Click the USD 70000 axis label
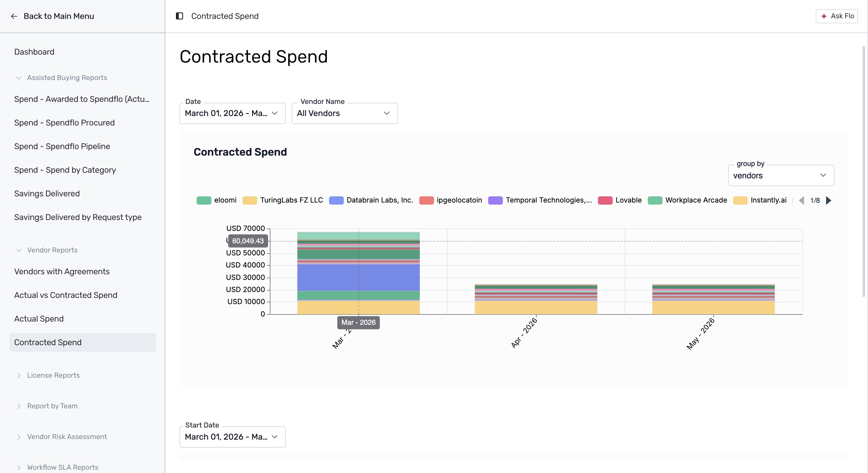Viewport: 868px width, 473px height. (x=245, y=229)
